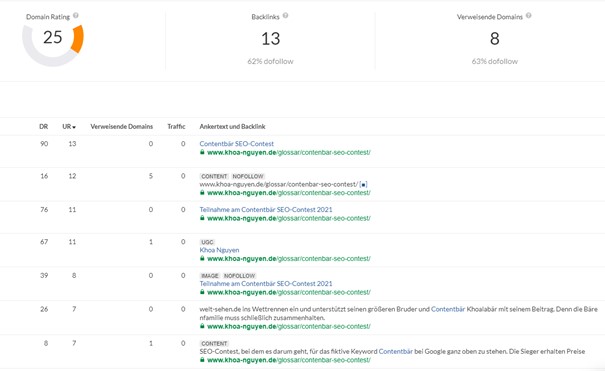Click the CONTENT tag in the DR 16 row
This screenshot has width=605, height=371.
pos(214,176)
